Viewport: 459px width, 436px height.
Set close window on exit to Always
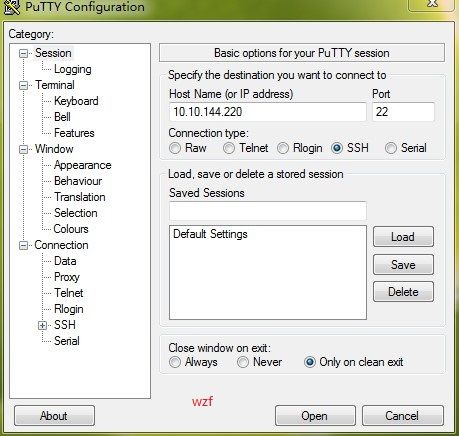(x=175, y=362)
